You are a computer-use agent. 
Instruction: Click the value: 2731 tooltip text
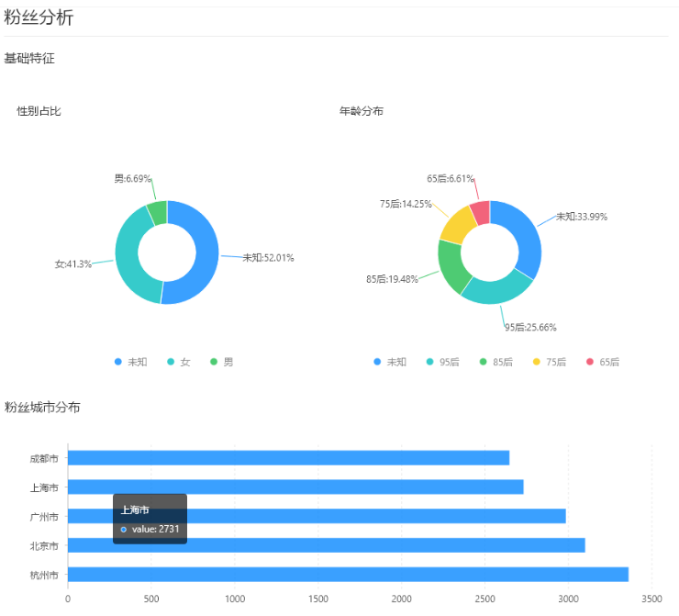pyautogui.click(x=155, y=529)
